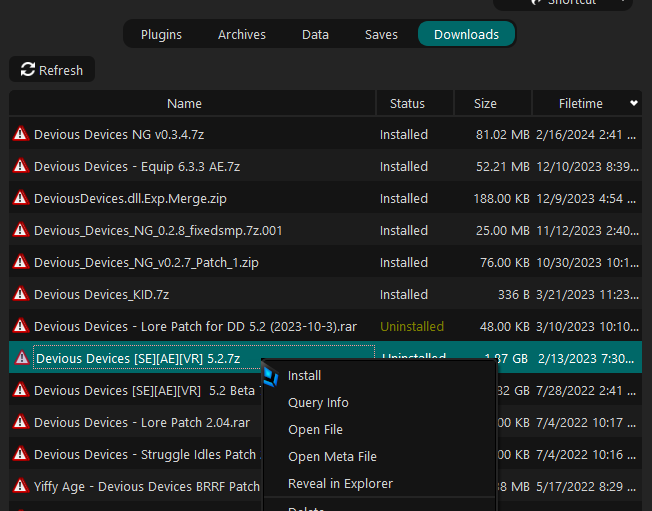Viewport: 652px width, 511px height.
Task: Click the Refresh button
Action: 52,69
